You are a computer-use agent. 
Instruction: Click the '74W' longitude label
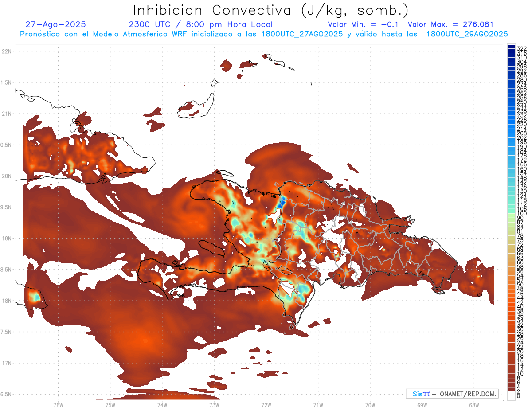[x=162, y=405]
